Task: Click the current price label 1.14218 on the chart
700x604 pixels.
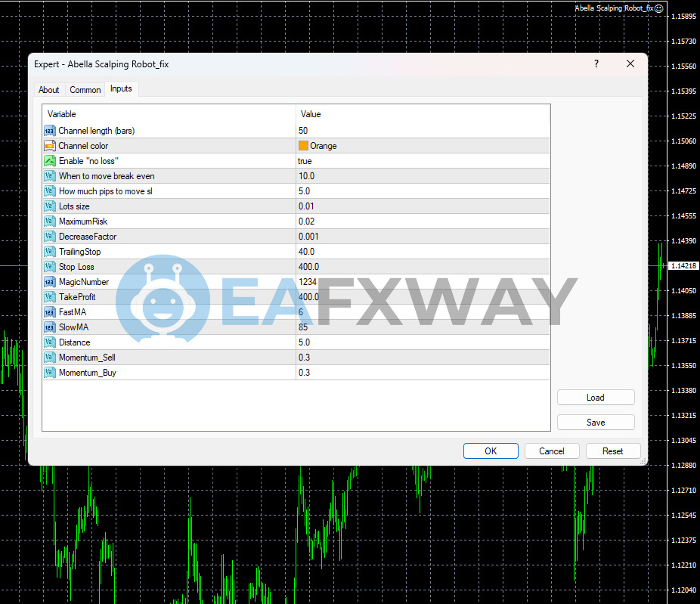Action: pos(683,265)
